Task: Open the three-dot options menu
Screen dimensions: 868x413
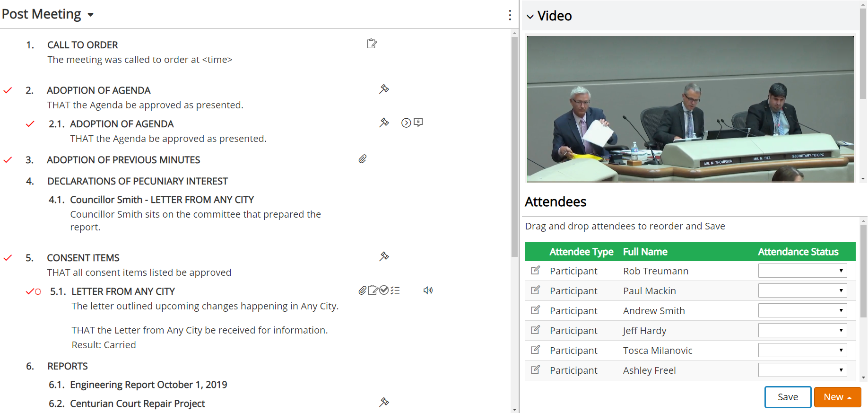Action: 510,15
